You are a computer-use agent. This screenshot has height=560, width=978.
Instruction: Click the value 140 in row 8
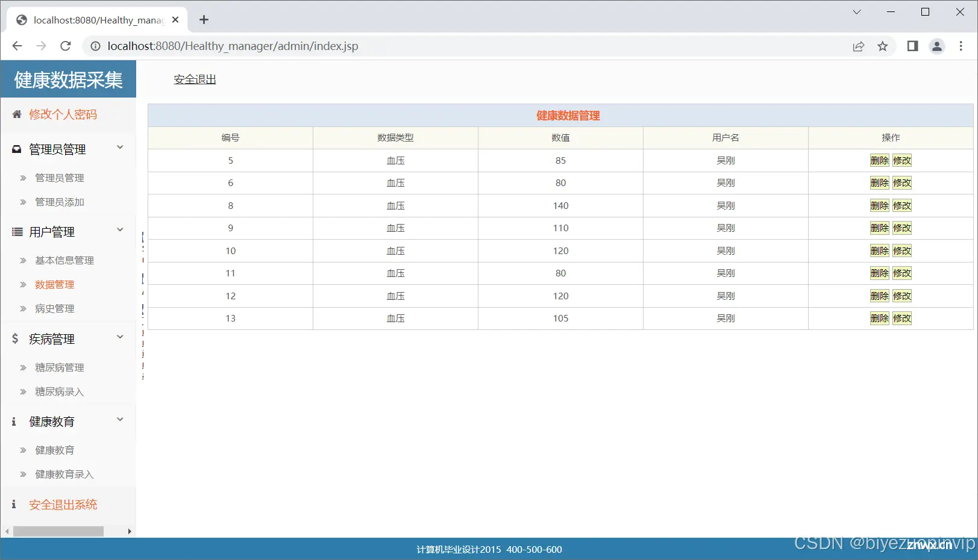pos(560,205)
